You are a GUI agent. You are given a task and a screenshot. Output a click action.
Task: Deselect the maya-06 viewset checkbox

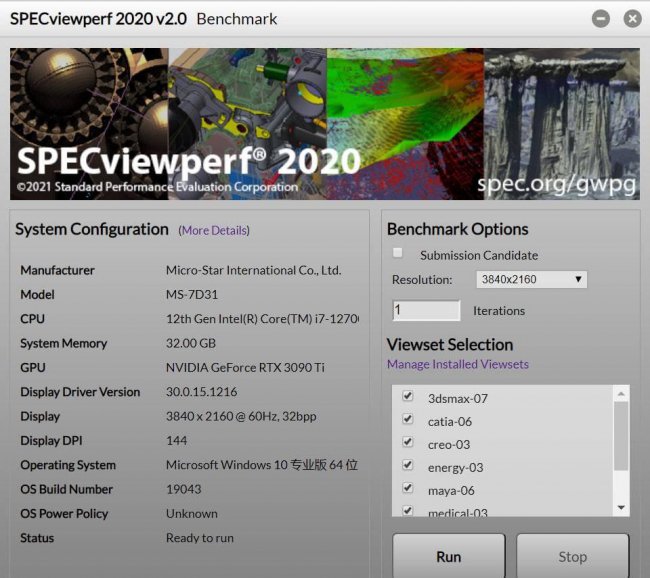click(x=407, y=488)
